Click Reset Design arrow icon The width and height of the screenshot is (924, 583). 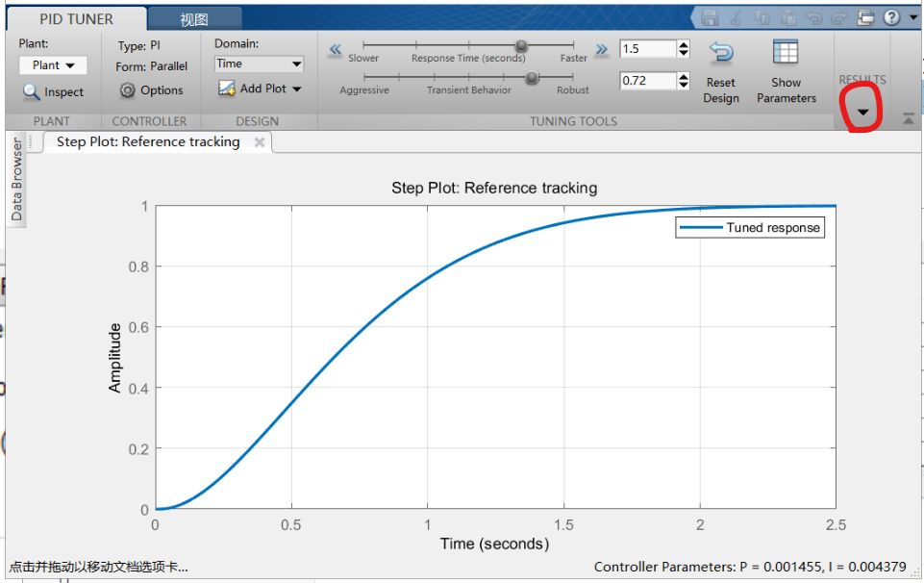coord(721,53)
